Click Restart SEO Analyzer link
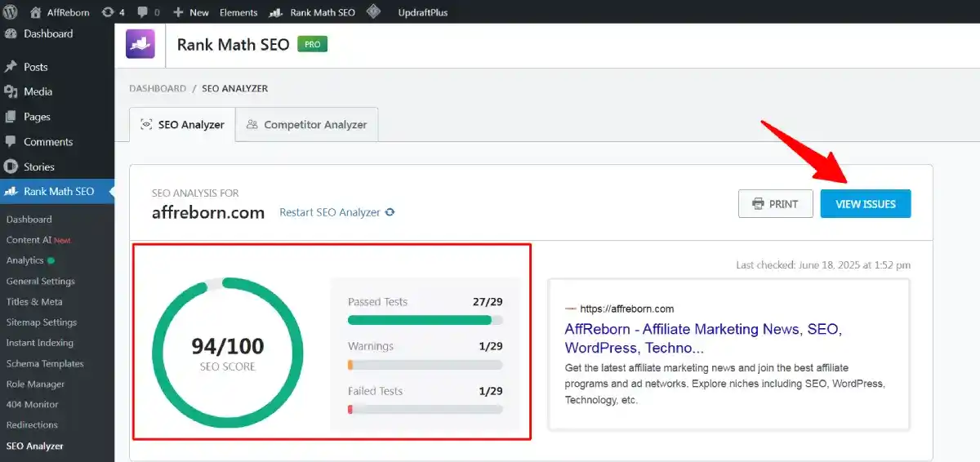This screenshot has height=462, width=980. pos(337,212)
